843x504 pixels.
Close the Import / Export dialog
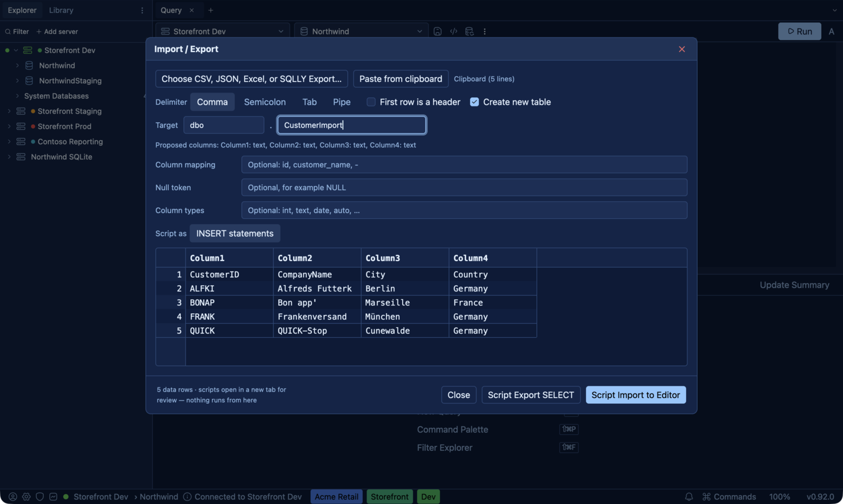point(682,49)
